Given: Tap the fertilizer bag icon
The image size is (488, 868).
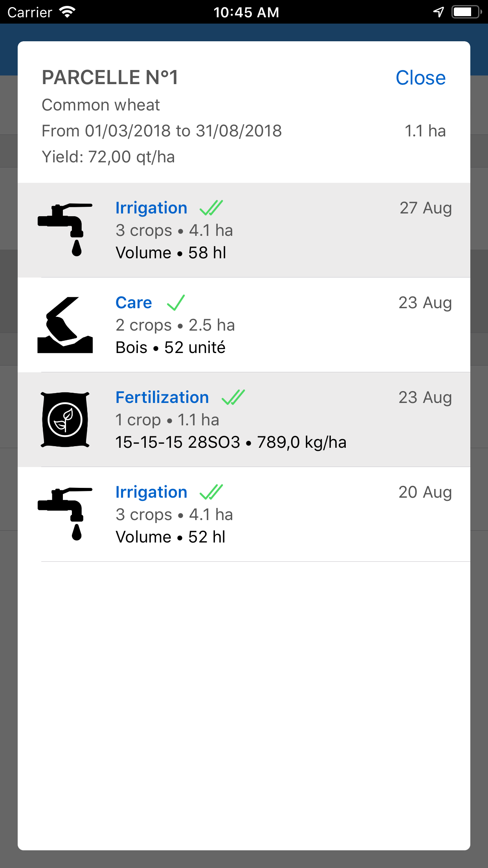Looking at the screenshot, I should [x=65, y=419].
